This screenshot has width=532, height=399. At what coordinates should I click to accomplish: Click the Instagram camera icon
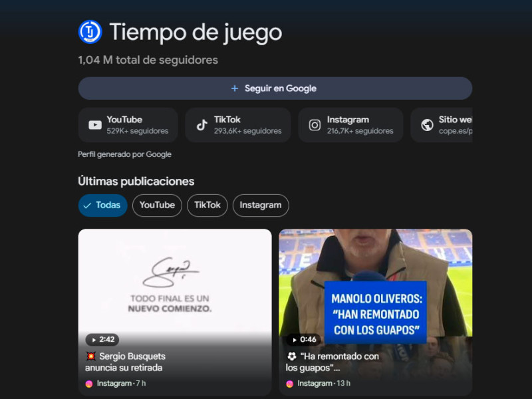coord(315,125)
